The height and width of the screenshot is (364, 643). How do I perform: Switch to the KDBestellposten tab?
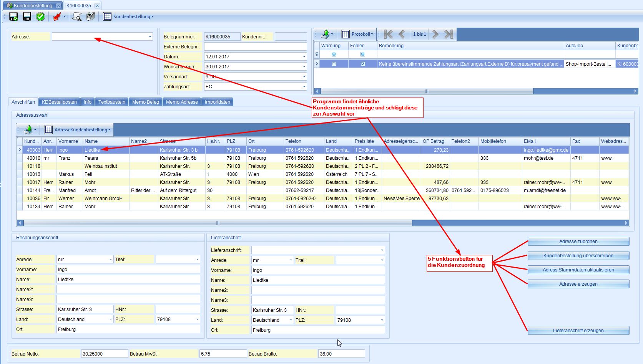pos(59,102)
